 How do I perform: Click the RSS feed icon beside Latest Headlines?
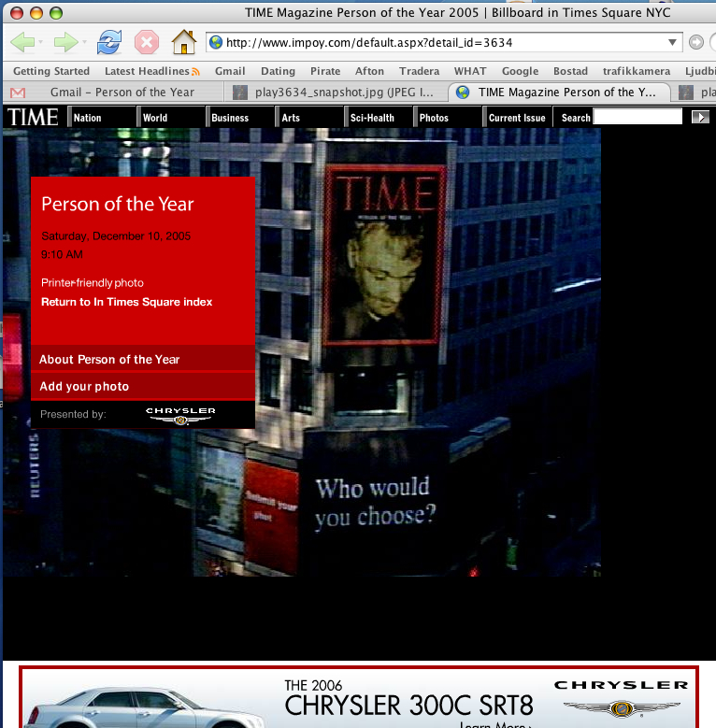tap(195, 72)
